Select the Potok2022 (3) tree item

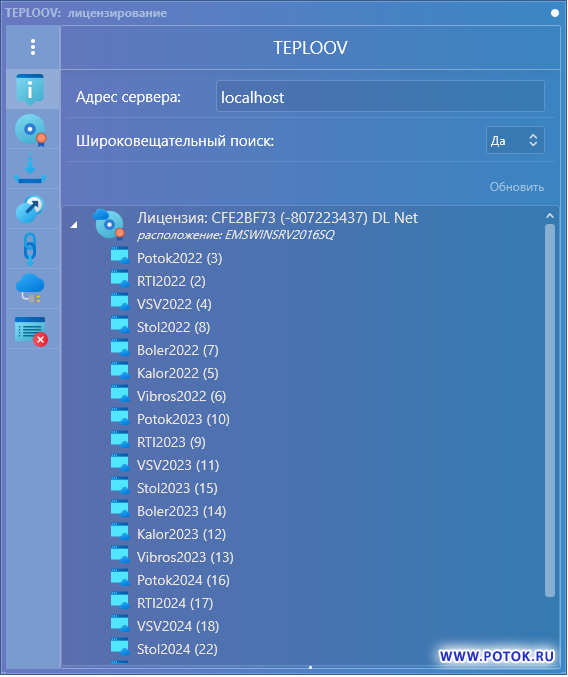[x=180, y=258]
